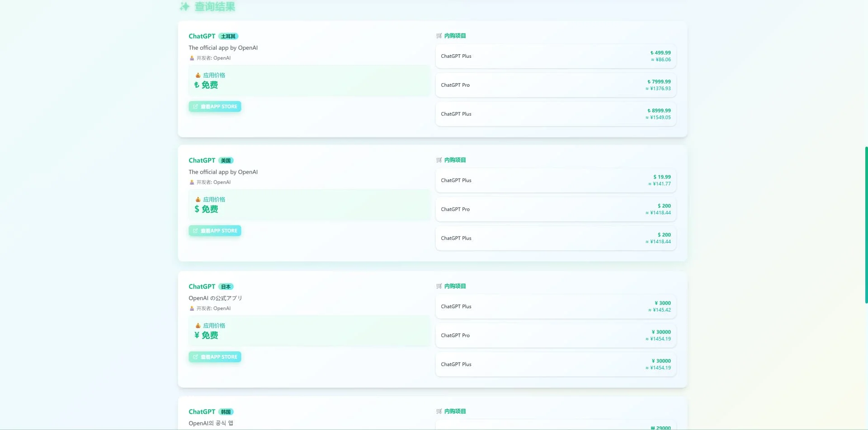Click the 查询结果 heading
This screenshot has width=868, height=430.
click(215, 7)
